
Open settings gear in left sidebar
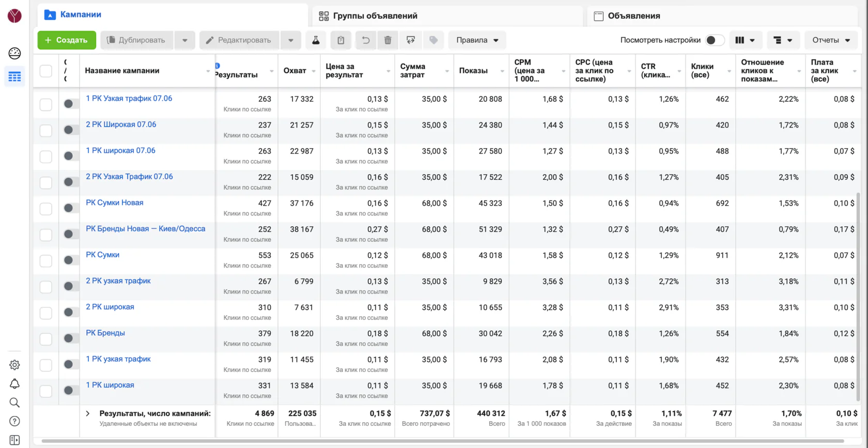14,365
